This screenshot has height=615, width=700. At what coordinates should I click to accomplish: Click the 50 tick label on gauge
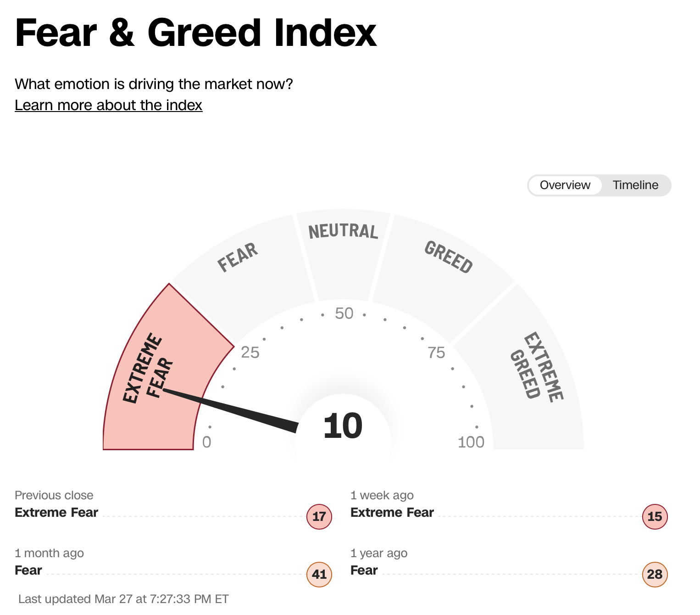coord(344,313)
